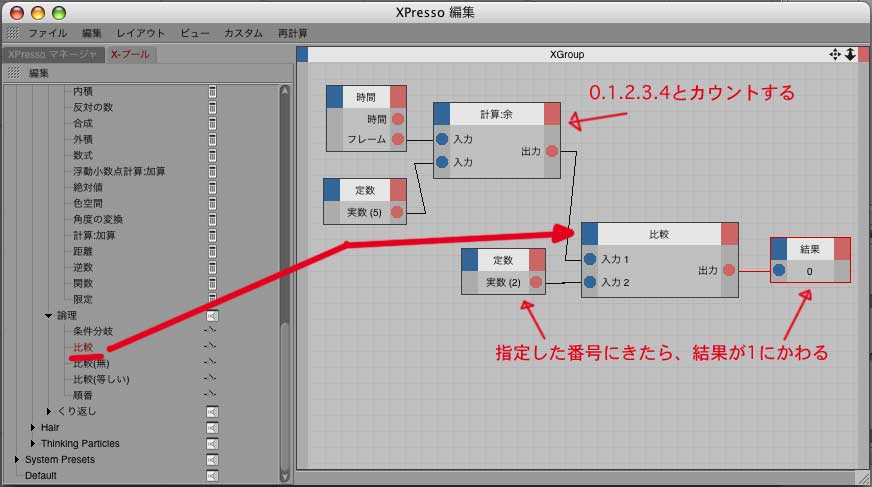Click the calculator icon beside 角度の変換

(x=212, y=219)
